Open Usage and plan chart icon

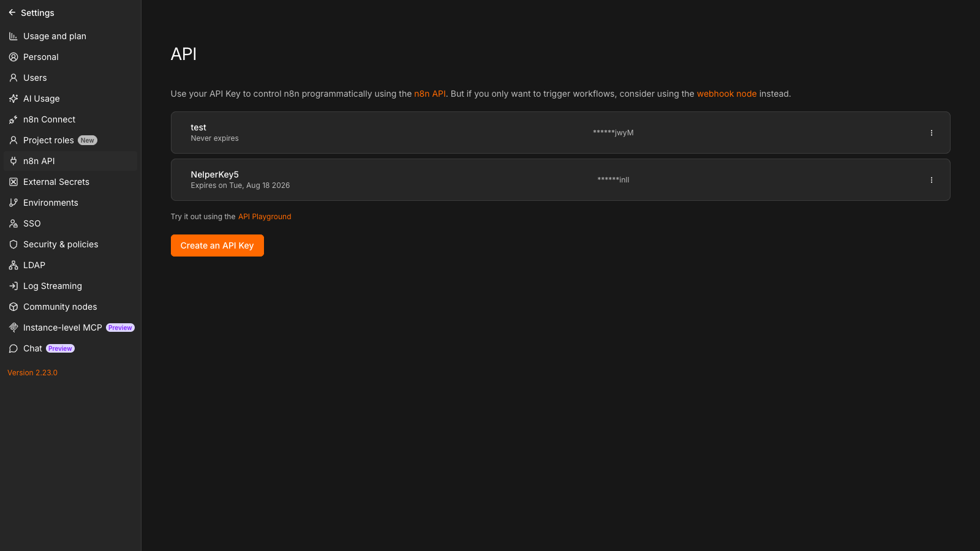click(x=13, y=36)
